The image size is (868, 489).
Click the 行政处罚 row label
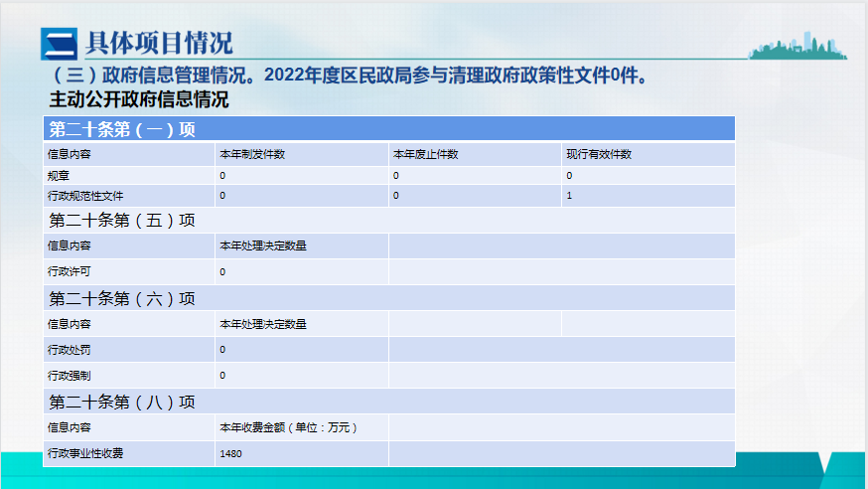click(x=70, y=350)
